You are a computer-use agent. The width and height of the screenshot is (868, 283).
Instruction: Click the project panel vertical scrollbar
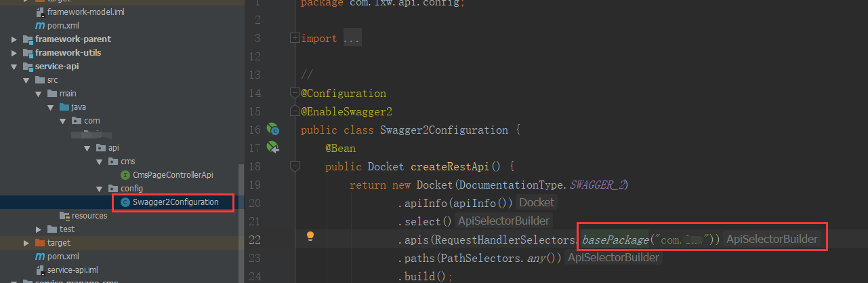pyautogui.click(x=241, y=224)
